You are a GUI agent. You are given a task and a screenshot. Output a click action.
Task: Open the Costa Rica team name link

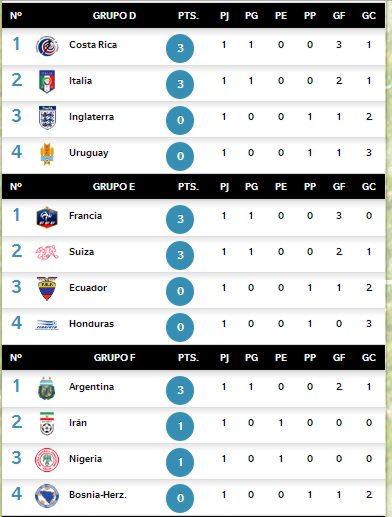pyautogui.click(x=93, y=45)
